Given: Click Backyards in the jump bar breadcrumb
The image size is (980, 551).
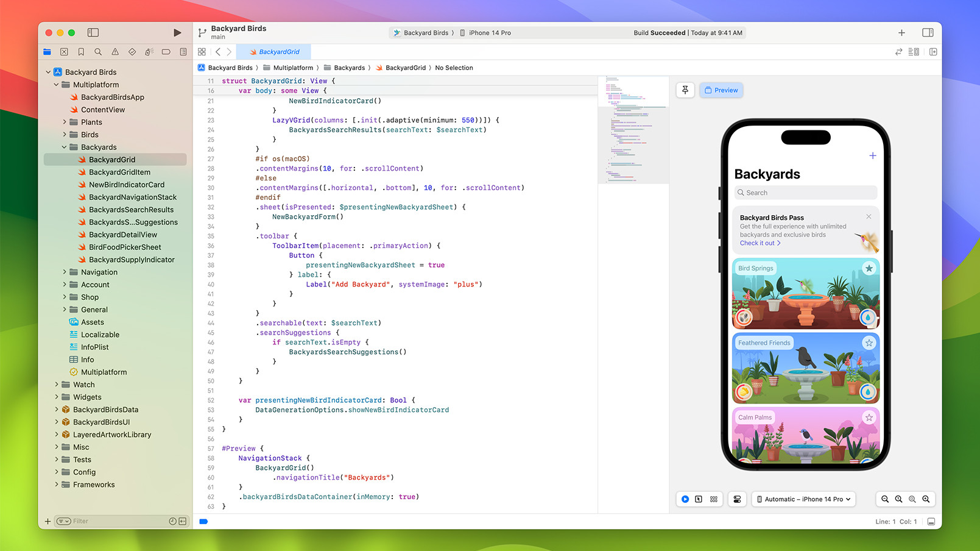Looking at the screenshot, I should [349, 68].
